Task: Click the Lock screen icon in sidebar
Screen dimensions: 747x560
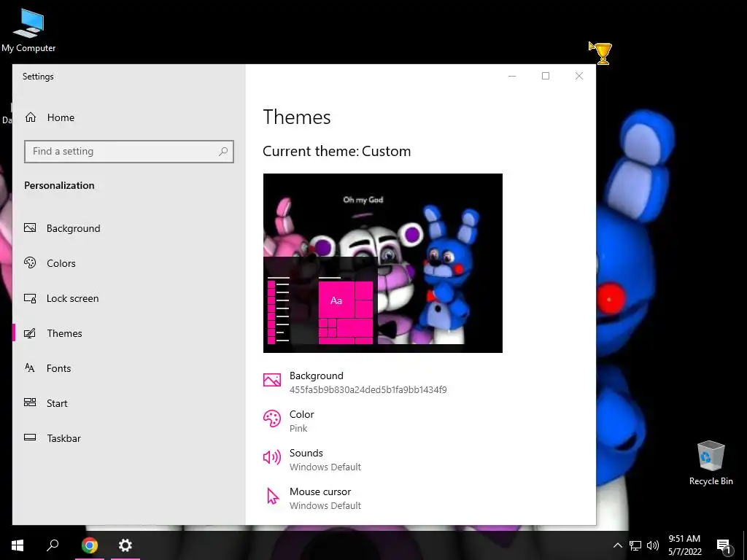Action: tap(30, 298)
